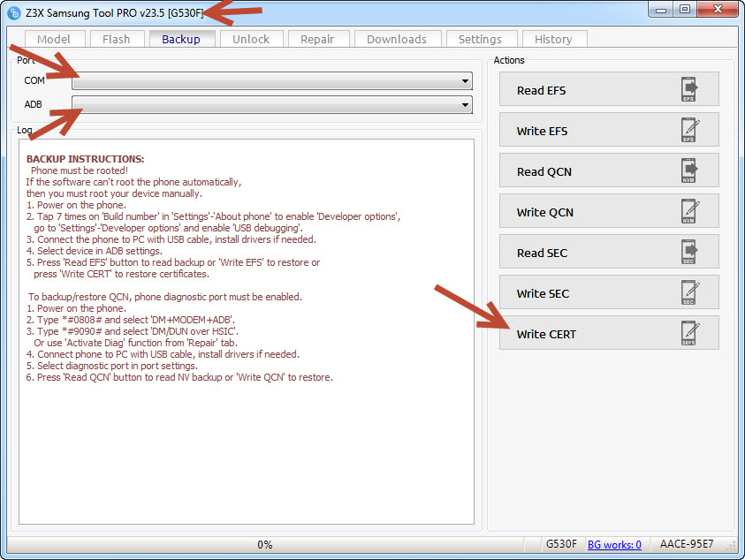Click the Write SEC pencil icon
Viewport: 745px width, 560px height.
pyautogui.click(x=690, y=292)
